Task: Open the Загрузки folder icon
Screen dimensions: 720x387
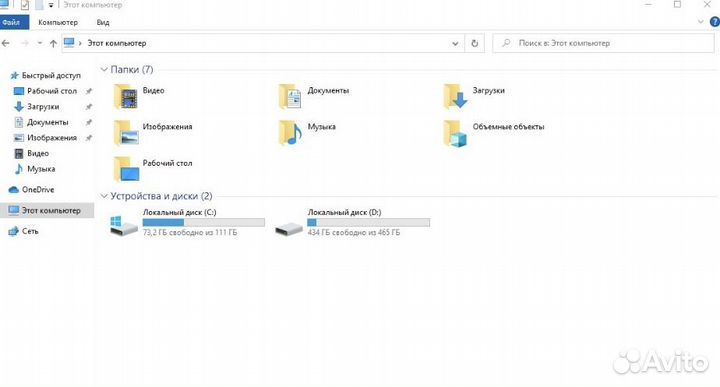Action: click(456, 97)
